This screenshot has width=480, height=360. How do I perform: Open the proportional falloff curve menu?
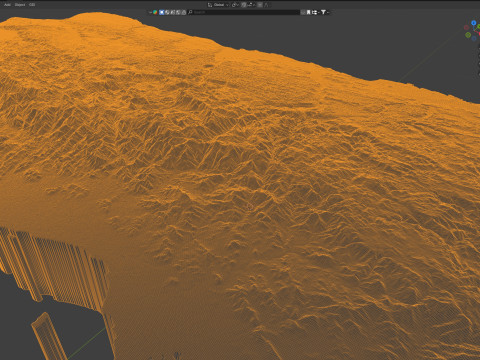(x=267, y=5)
